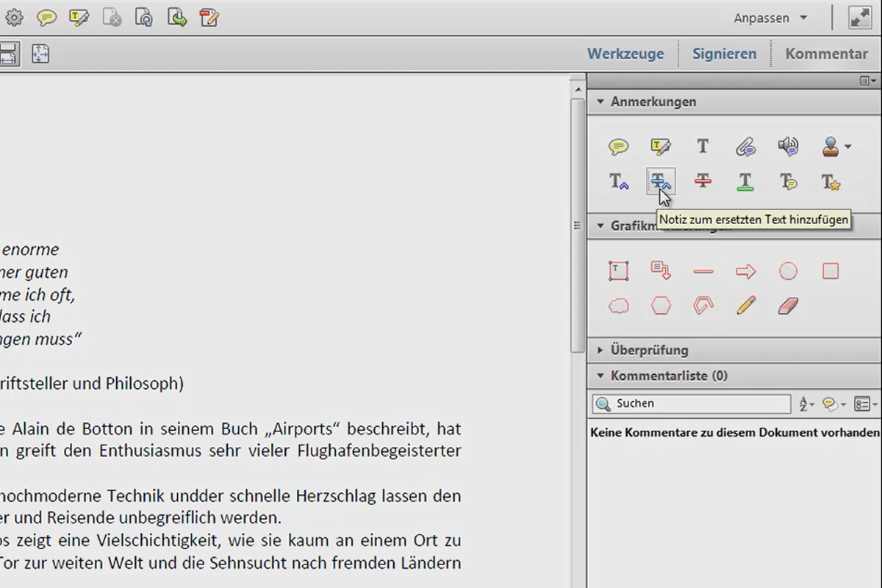
Task: Pick the strikethrough text tool
Action: [x=703, y=181]
